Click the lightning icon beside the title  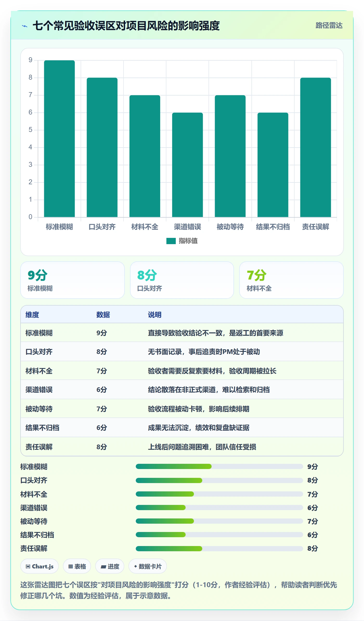(25, 26)
